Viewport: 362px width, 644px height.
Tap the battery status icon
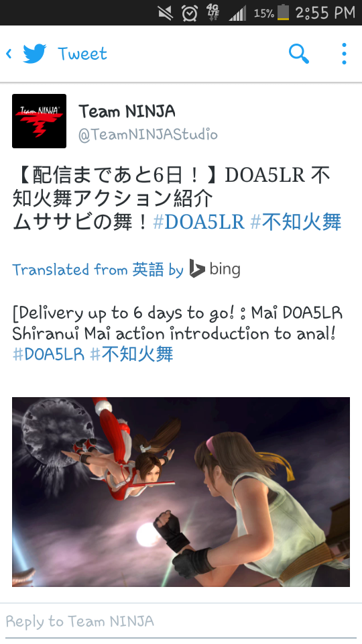(283, 13)
